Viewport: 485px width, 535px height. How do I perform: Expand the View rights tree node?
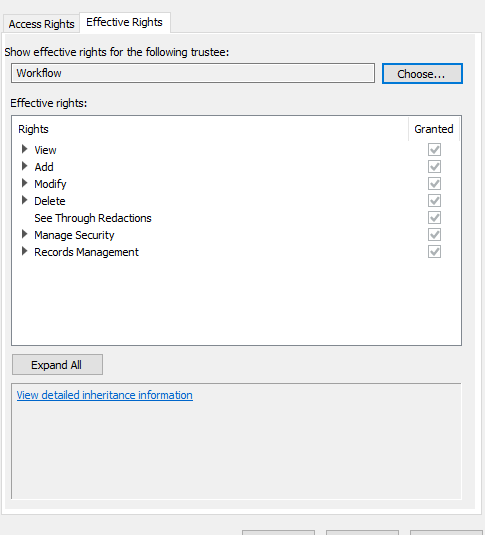24,149
